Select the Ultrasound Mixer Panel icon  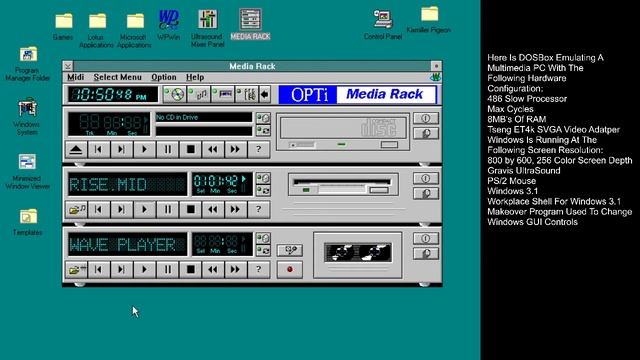207,28
